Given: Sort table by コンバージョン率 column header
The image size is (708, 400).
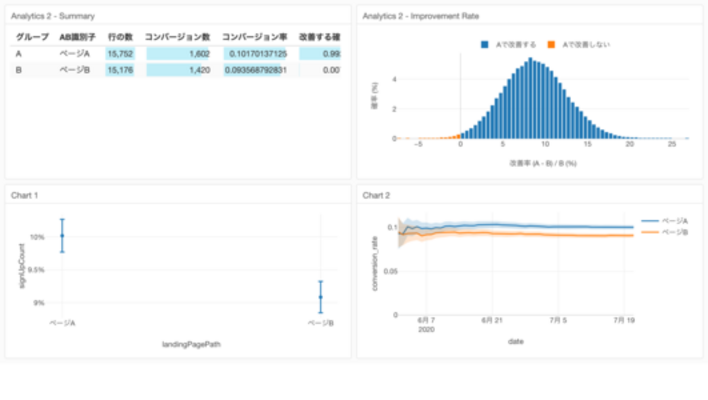Looking at the screenshot, I should coord(255,37).
